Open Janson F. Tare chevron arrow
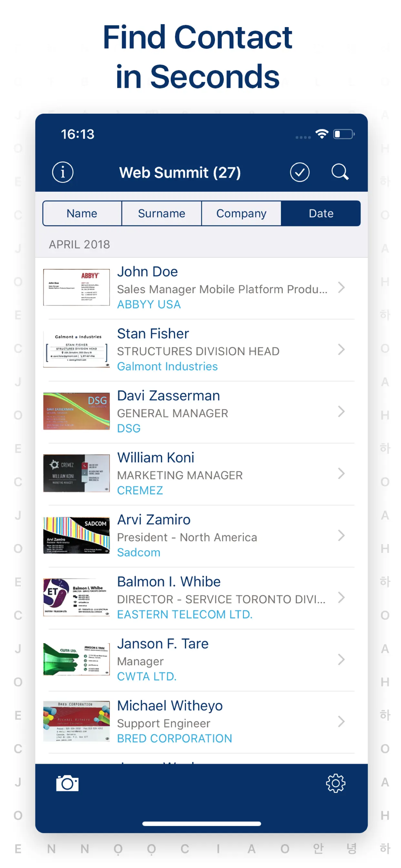Viewport: 401px width, 868px height. pyautogui.click(x=341, y=659)
